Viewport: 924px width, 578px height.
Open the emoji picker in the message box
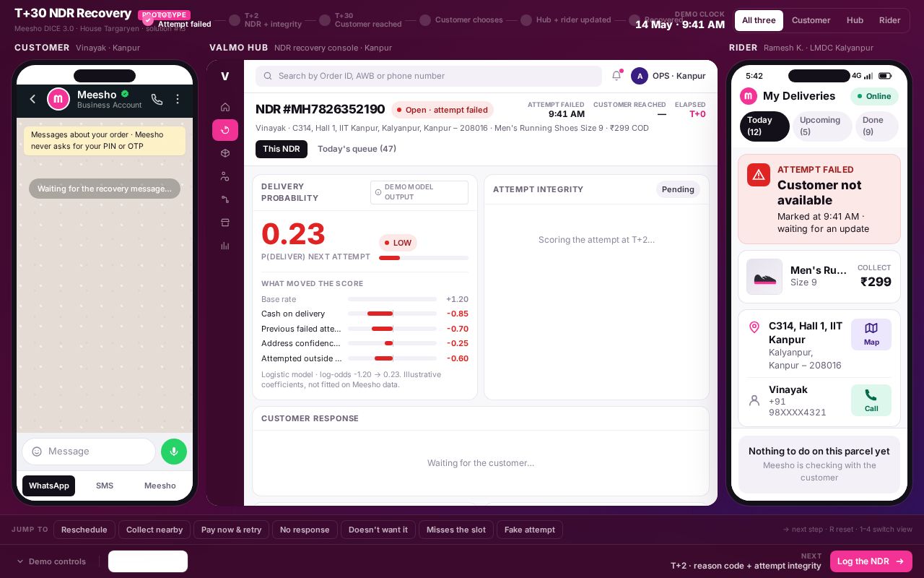click(37, 452)
